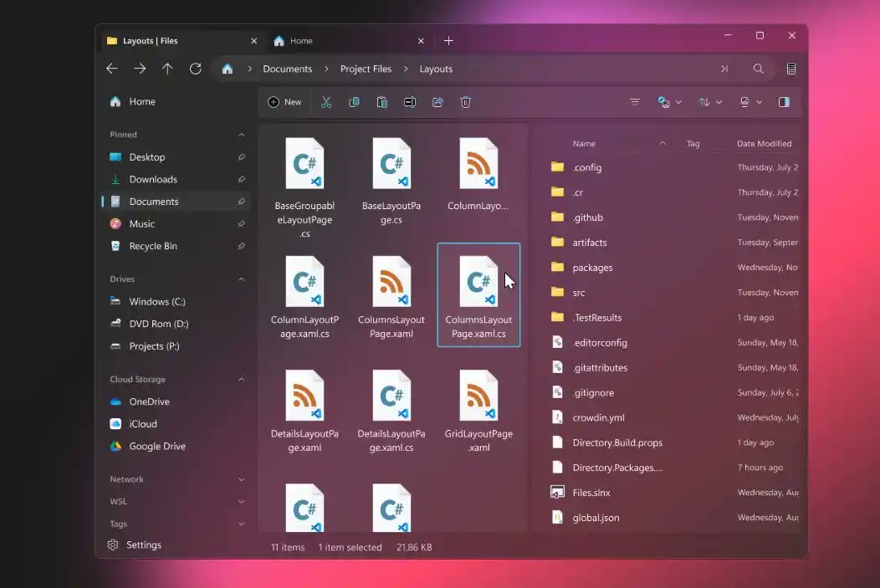Expand the Network section
The width and height of the screenshot is (880, 588).
(x=241, y=479)
